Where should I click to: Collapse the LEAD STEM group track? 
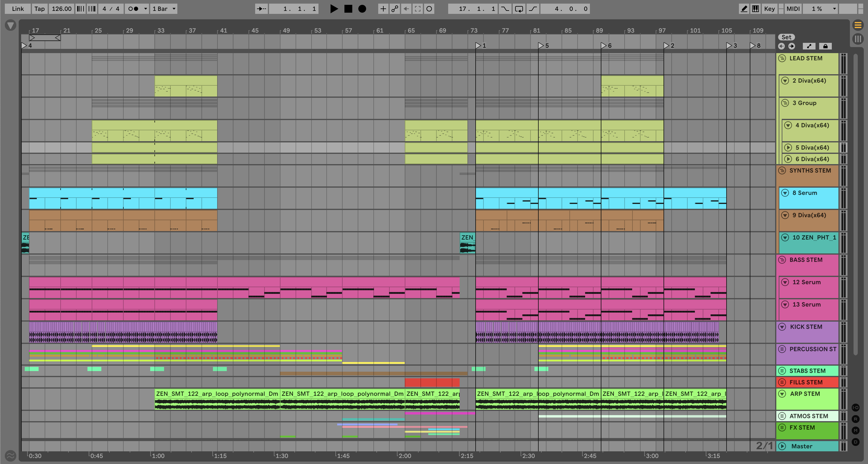782,58
